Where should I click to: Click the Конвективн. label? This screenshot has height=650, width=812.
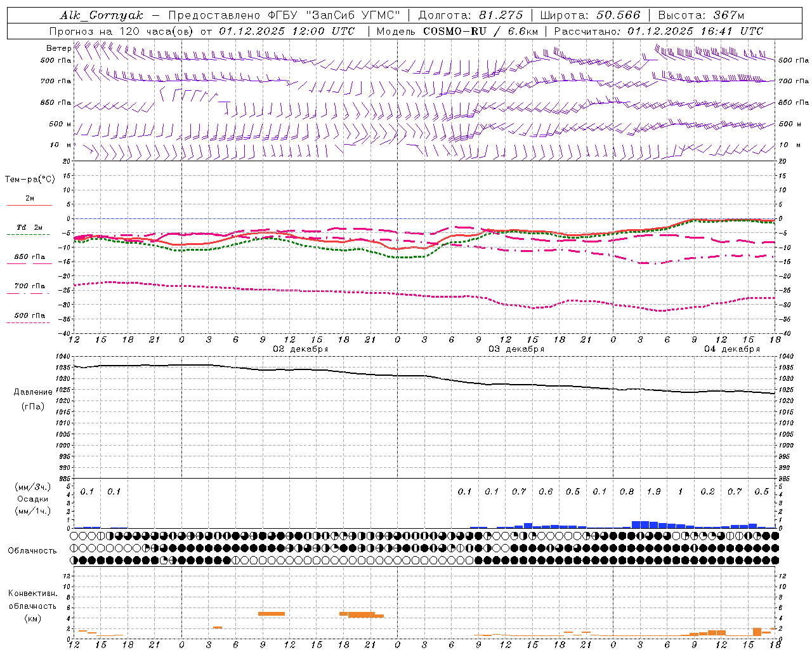coord(32,594)
